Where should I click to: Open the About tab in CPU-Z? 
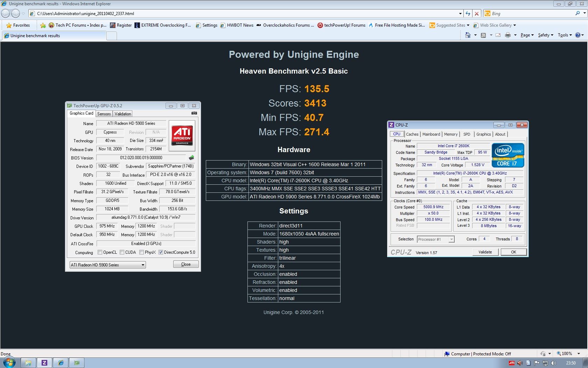click(500, 134)
